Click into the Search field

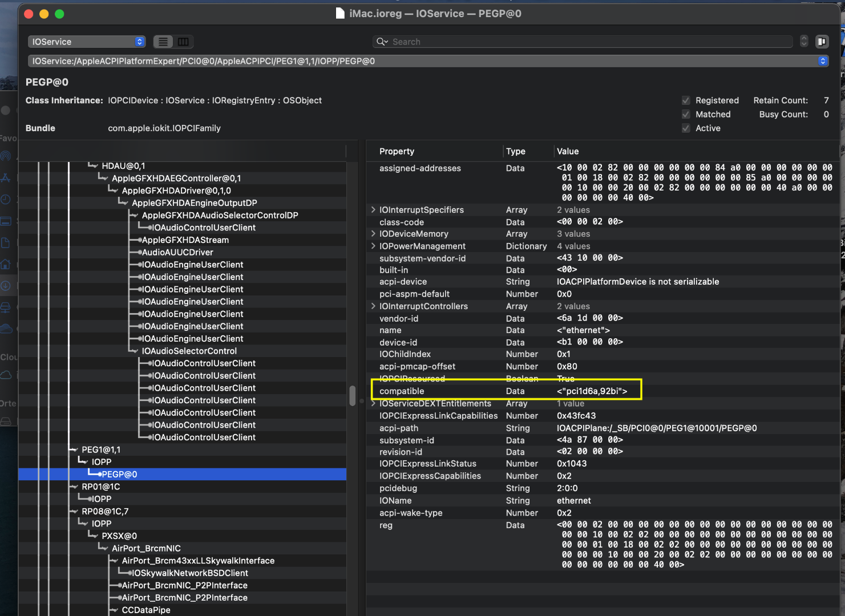pos(588,42)
